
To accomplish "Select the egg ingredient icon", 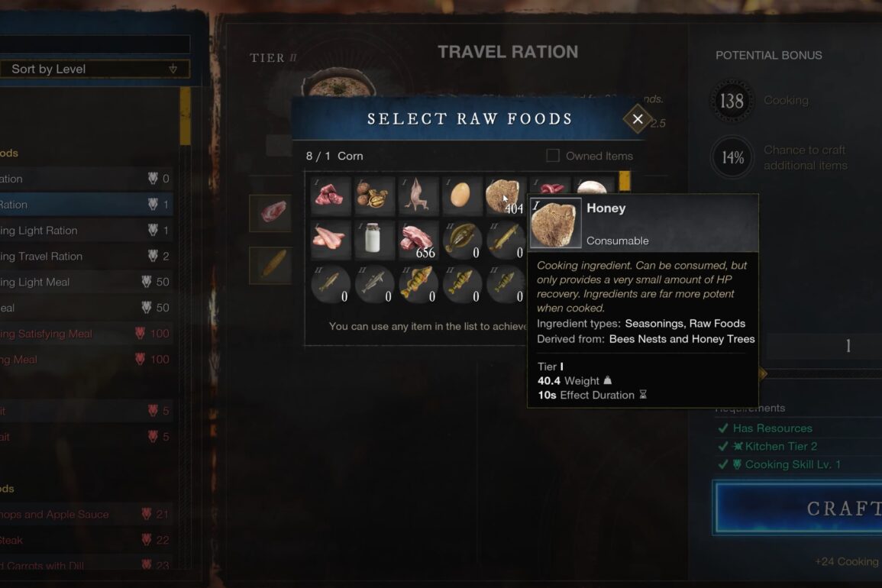I will pos(461,195).
